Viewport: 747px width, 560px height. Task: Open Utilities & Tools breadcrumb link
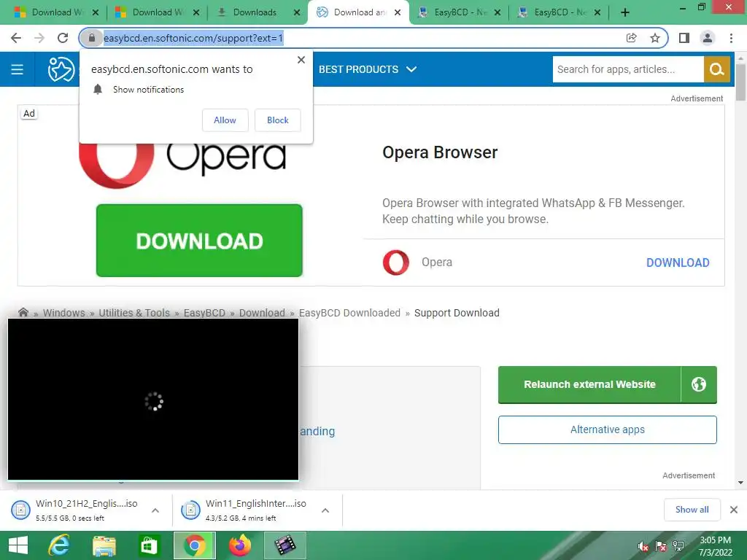(x=134, y=313)
